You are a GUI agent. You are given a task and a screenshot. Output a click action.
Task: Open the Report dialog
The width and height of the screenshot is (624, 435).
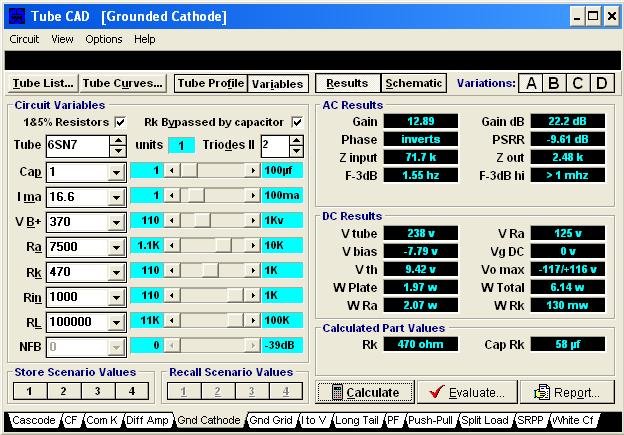[x=567, y=392]
